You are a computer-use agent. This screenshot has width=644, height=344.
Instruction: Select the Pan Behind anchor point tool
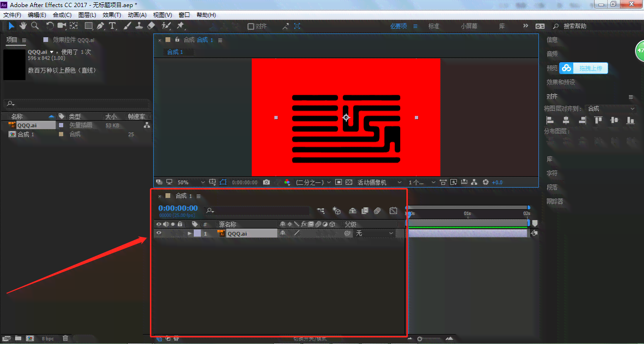coord(74,26)
